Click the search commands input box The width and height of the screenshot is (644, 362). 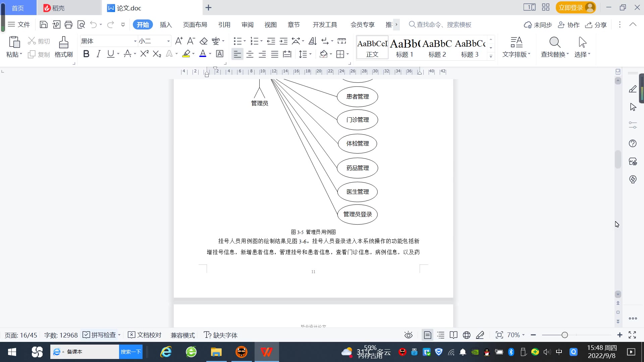coord(444,24)
